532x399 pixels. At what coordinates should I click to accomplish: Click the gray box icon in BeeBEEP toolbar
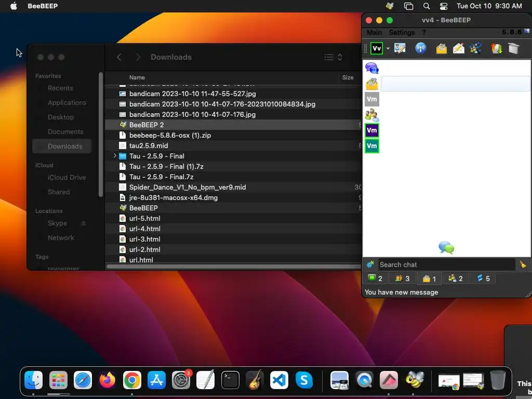tap(514, 48)
